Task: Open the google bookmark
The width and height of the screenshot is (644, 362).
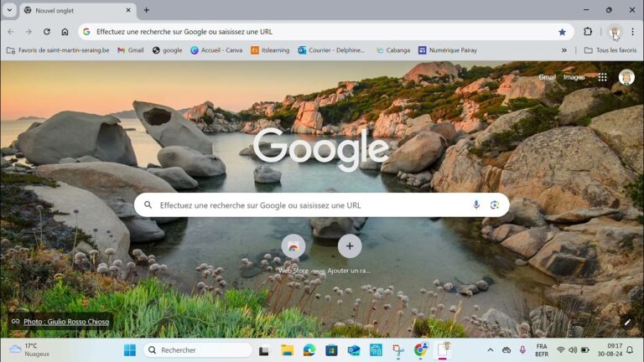Action: pos(167,50)
